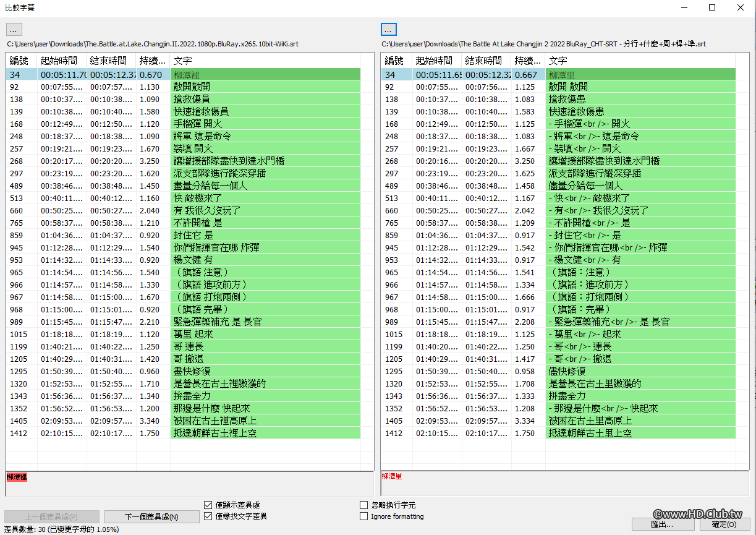Image resolution: width=756 pixels, height=535 pixels.
Task: Select left row 你們指揮官在哪 炸彈
Action: pyautogui.click(x=183, y=247)
